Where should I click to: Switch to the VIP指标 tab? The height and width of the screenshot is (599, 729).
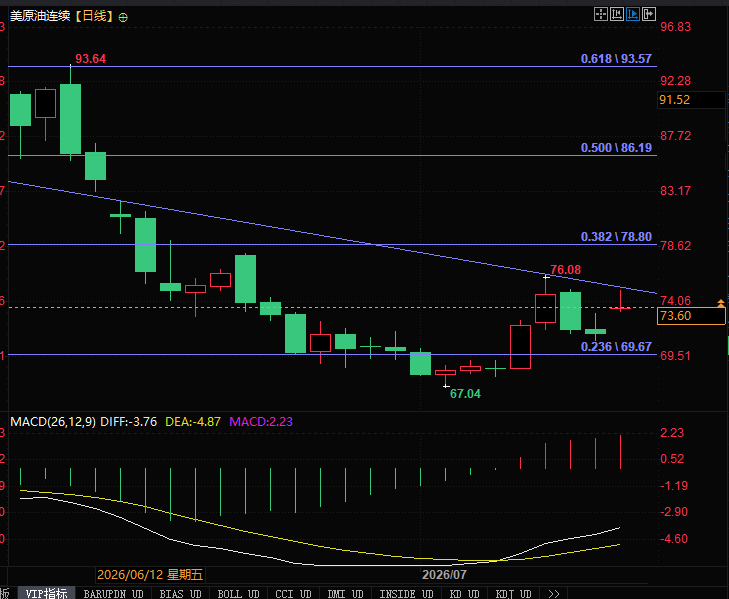tap(46, 593)
